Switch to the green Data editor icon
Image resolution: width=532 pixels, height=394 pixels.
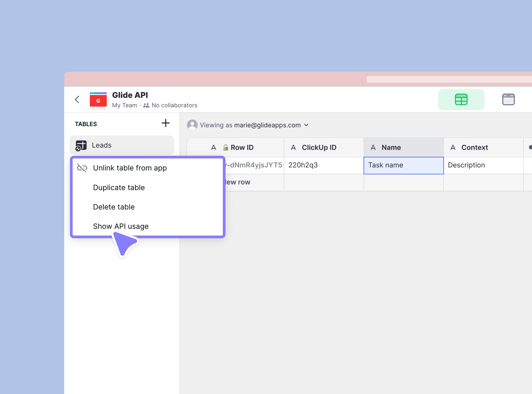click(461, 99)
